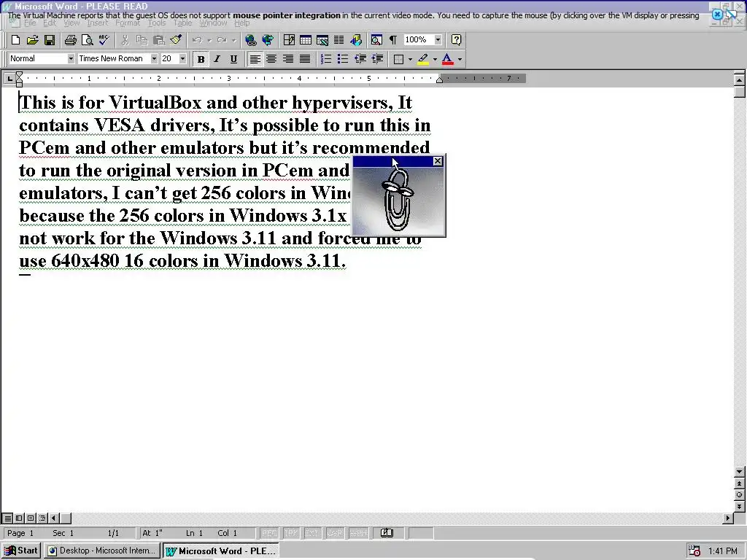Toggle Bold formatting

click(201, 59)
